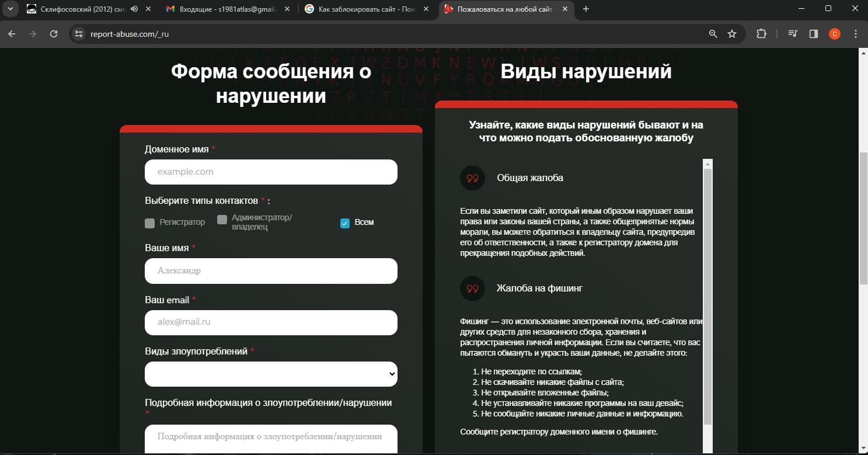Click the Подробная информация text area

pos(271,440)
